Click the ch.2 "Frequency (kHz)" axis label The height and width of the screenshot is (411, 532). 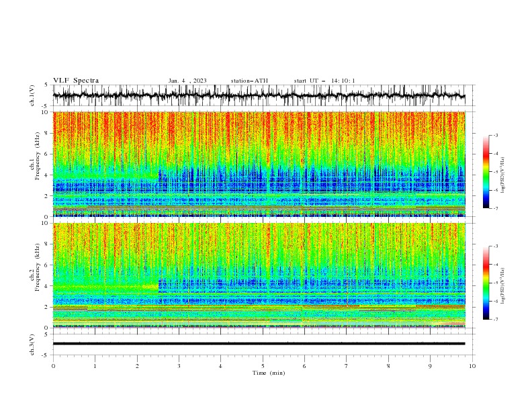pos(37,267)
